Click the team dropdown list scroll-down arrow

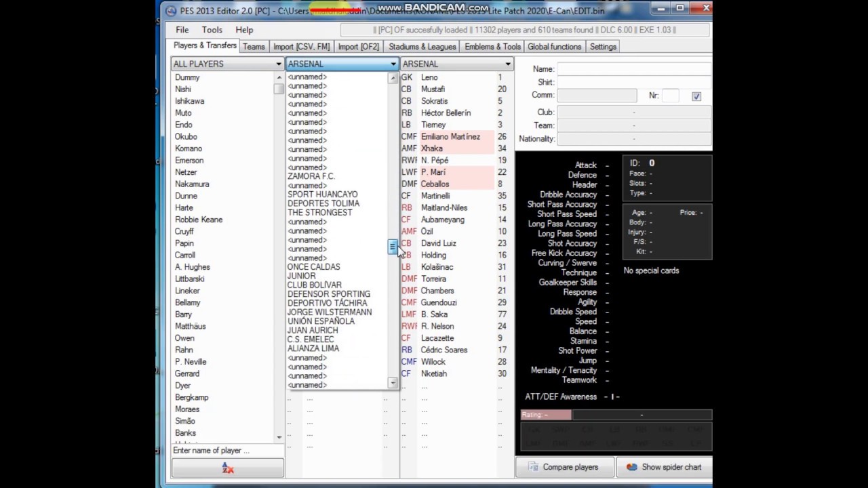[393, 384]
